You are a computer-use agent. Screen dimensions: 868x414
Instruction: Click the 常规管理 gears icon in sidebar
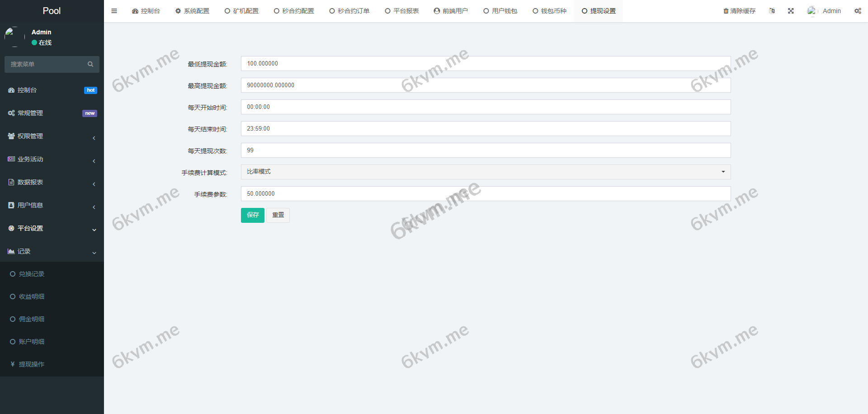pos(11,113)
